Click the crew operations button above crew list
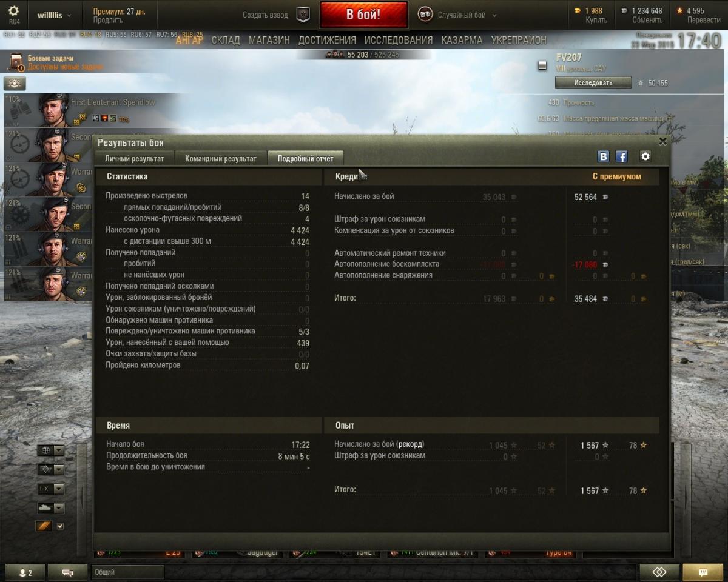Viewport: 728px width, 582px height. [15, 84]
